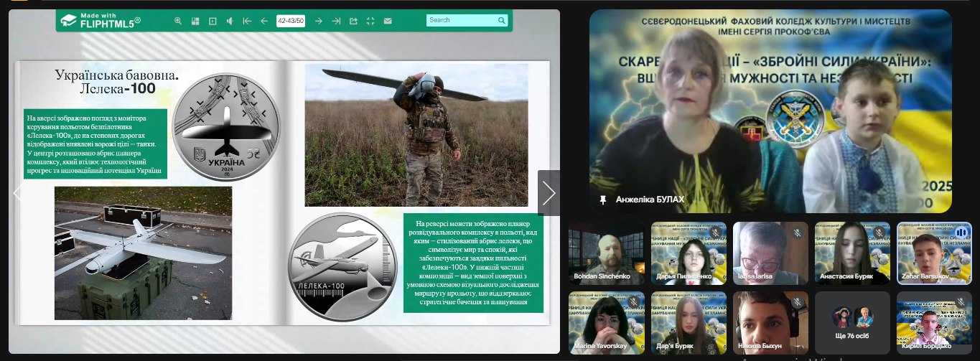Screen dimensions: 980x361
Task: Click the zoom-in magnifier icon in flipbook toolbar
Action: pyautogui.click(x=178, y=21)
